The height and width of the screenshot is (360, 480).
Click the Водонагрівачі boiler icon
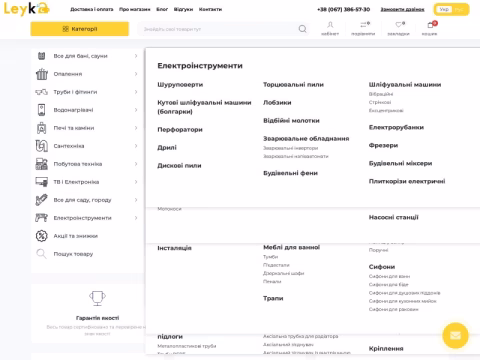pos(42,110)
